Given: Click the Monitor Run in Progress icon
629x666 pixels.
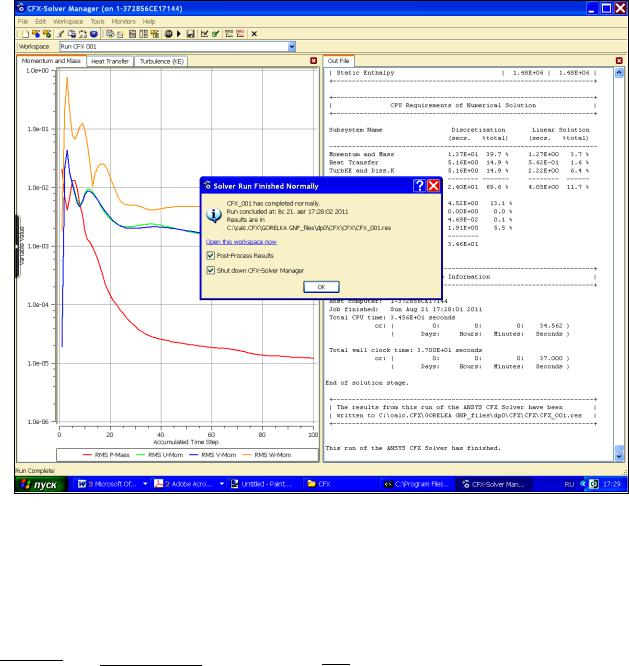Looking at the screenshot, I should [x=36, y=34].
